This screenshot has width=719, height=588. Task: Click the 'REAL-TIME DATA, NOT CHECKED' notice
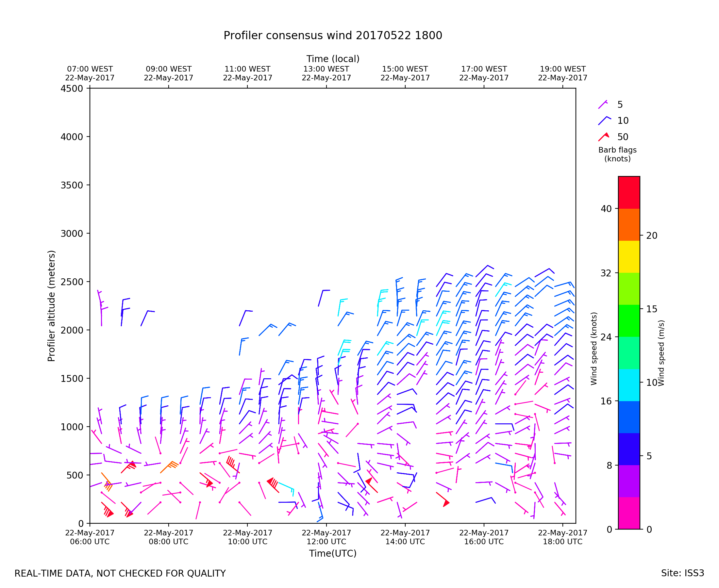tap(120, 573)
